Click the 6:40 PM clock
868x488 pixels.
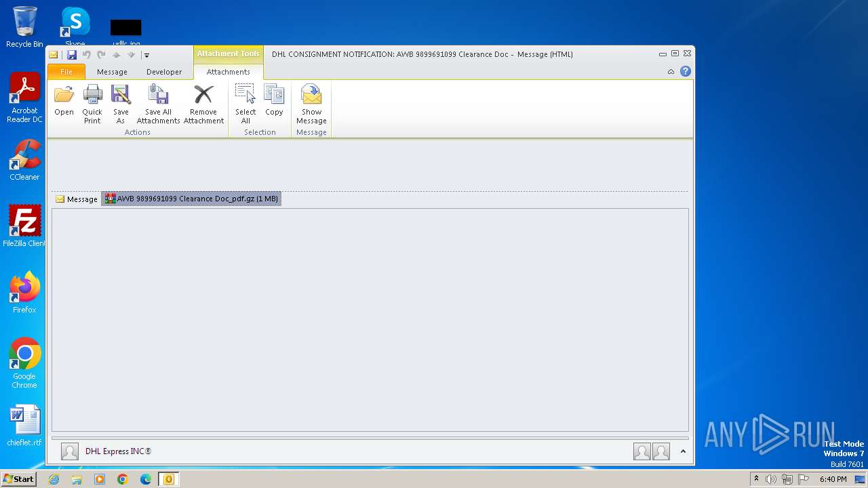(833, 479)
